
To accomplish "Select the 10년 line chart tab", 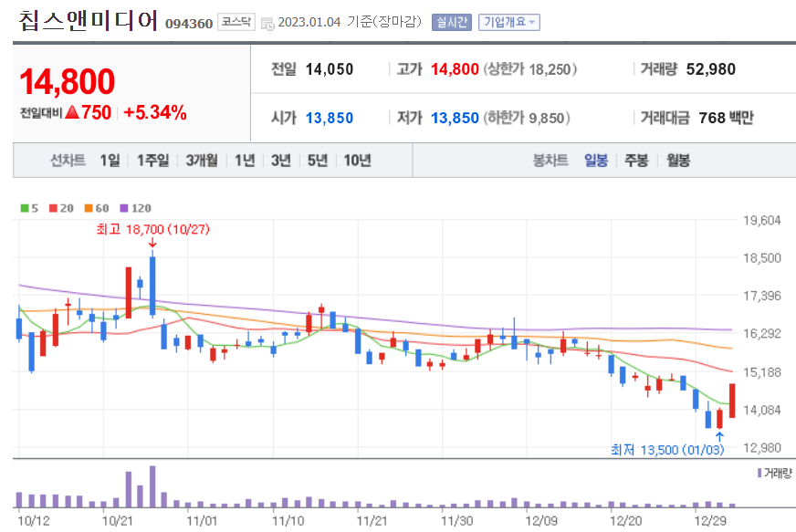I will click(358, 161).
